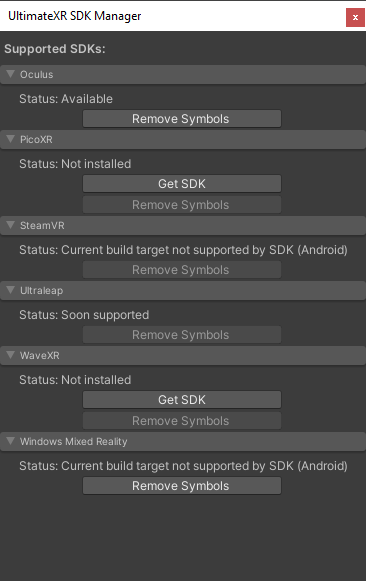
Task: Get SDK for WaveXR
Action: 182,399
